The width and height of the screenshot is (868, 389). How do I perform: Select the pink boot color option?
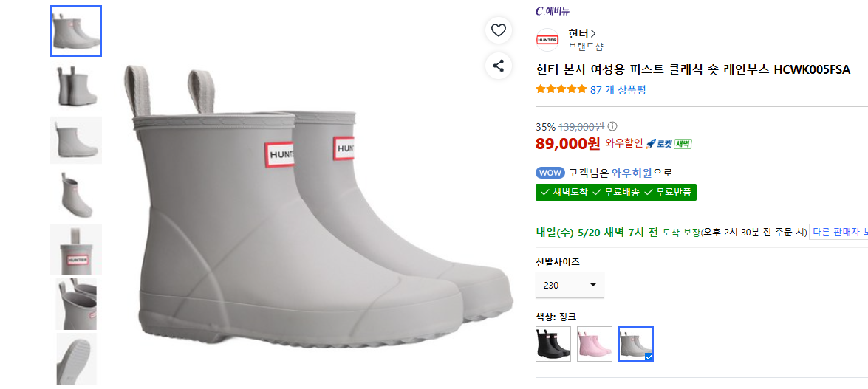595,344
